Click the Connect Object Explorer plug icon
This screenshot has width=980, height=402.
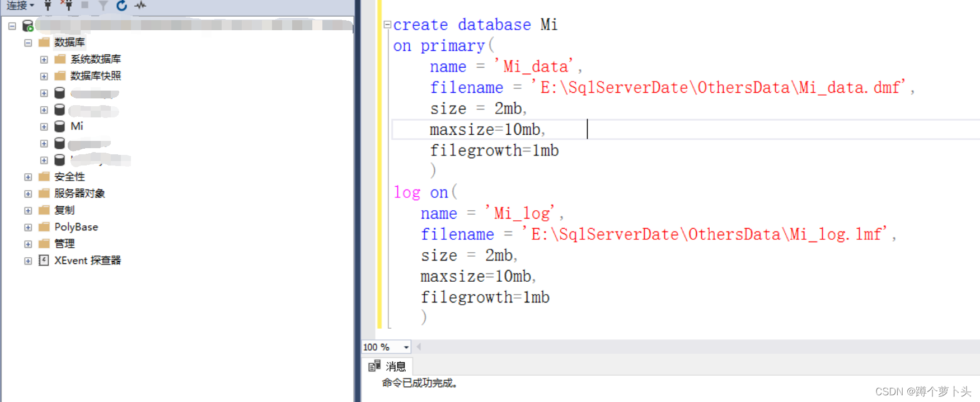tap(48, 5)
